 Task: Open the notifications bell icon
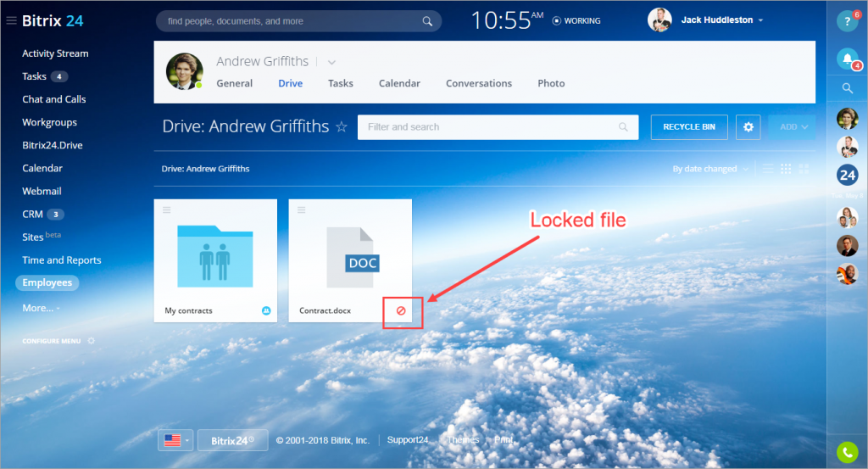pos(847,59)
